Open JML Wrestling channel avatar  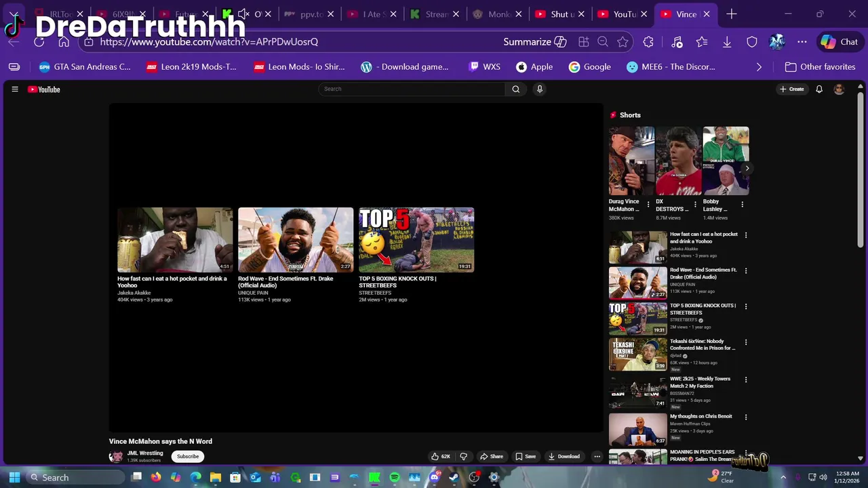point(116,456)
